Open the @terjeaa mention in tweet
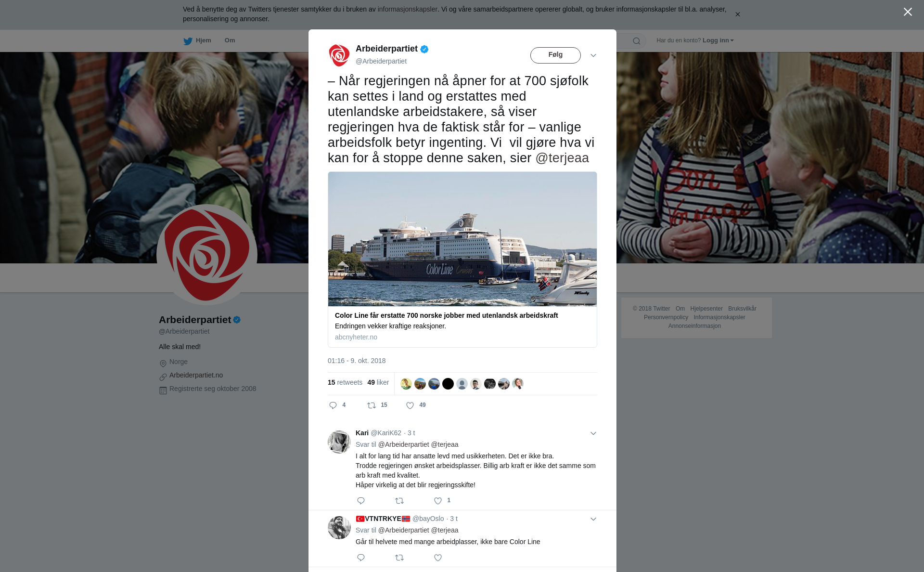 [562, 158]
